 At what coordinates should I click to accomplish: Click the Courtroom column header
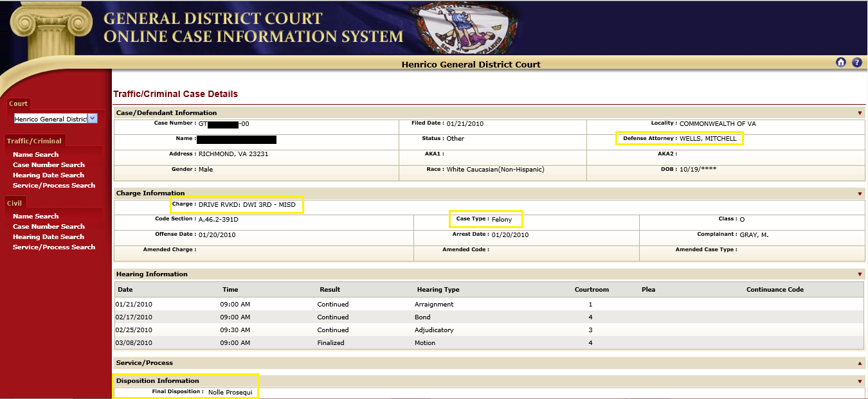[592, 290]
